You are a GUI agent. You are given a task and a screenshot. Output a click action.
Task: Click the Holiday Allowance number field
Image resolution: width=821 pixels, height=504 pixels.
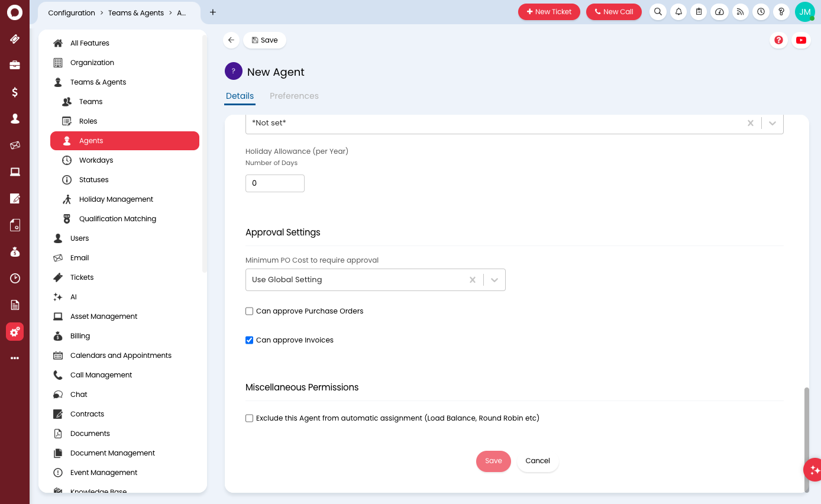click(x=275, y=183)
